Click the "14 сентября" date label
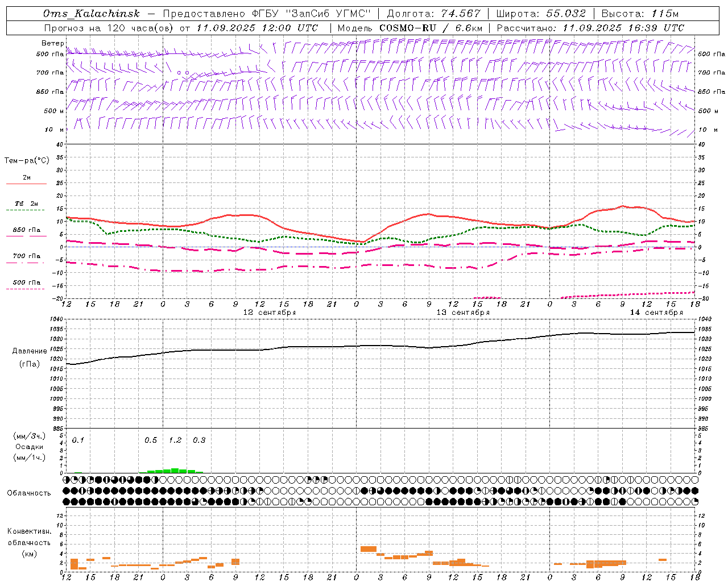The image size is (728, 582). click(656, 313)
